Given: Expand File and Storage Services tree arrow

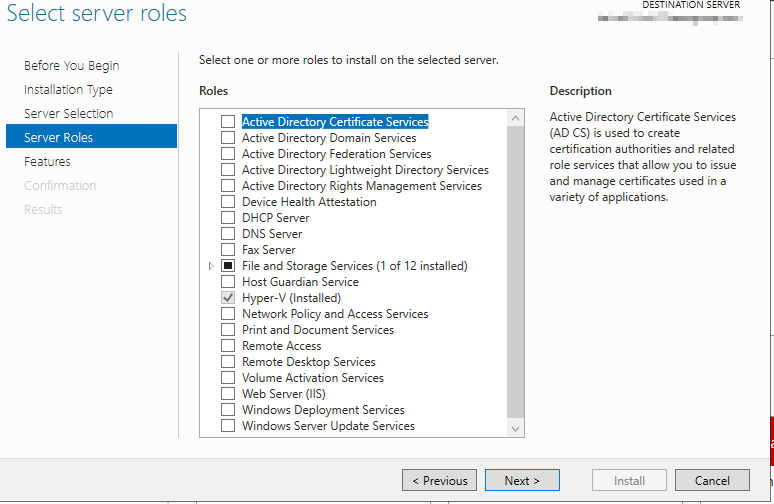Looking at the screenshot, I should [211, 266].
